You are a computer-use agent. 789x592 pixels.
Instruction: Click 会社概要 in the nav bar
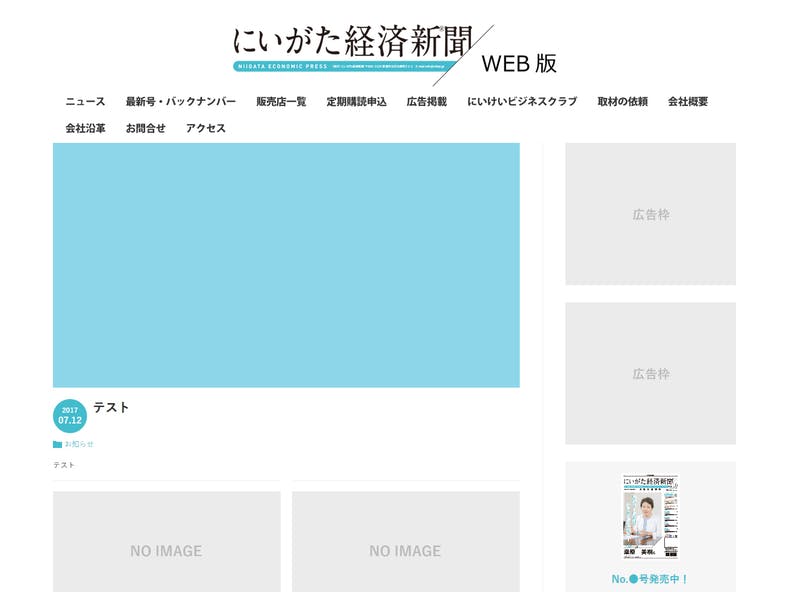[x=688, y=102]
